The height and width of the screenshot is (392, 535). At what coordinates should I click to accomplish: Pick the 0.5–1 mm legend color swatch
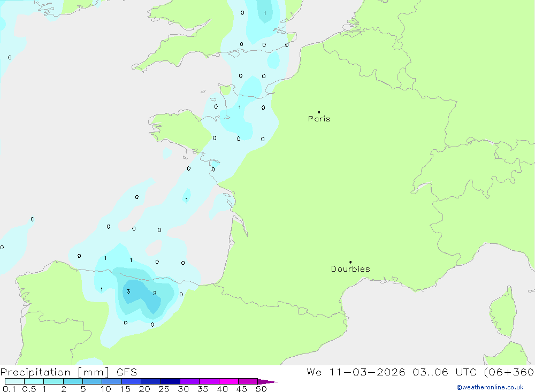(x=34, y=381)
